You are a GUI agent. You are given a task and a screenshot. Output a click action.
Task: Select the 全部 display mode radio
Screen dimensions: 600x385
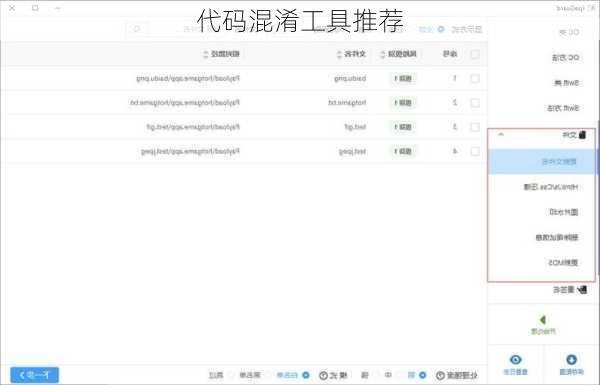[x=441, y=29]
